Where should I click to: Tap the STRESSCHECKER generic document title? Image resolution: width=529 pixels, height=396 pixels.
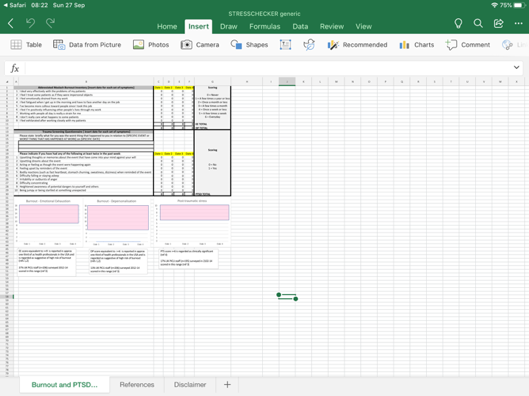(264, 14)
